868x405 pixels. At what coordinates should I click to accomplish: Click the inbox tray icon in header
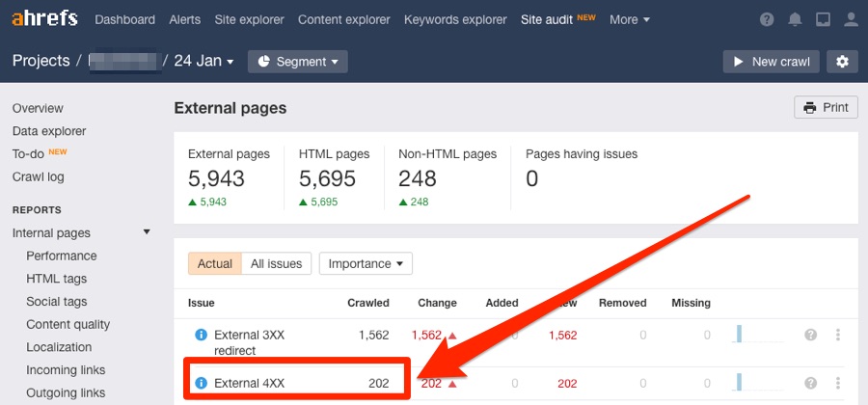pos(824,20)
